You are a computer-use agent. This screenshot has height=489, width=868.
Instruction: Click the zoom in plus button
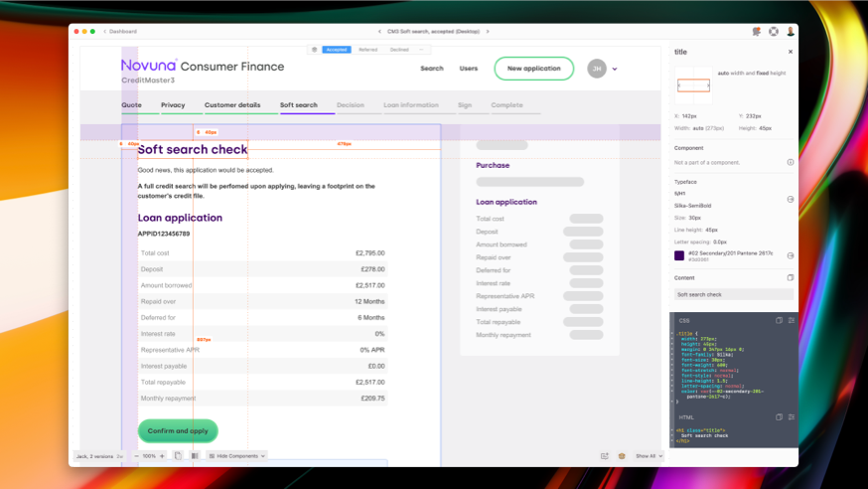click(162, 456)
